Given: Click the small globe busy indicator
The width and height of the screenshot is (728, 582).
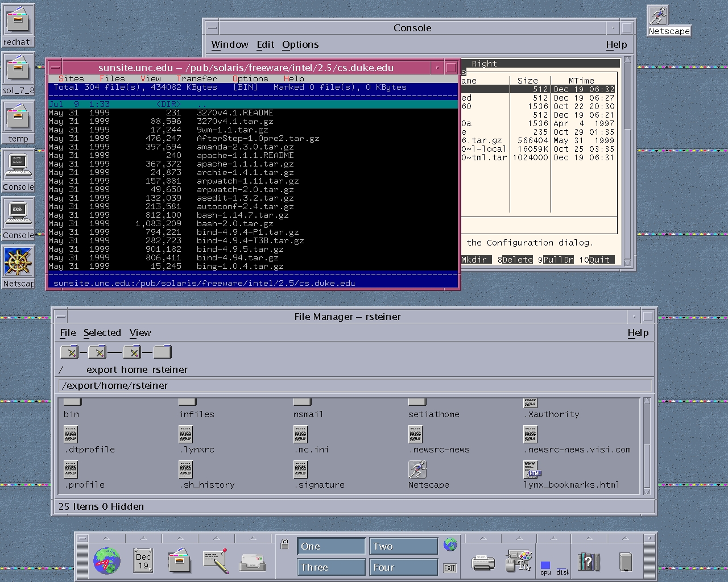Looking at the screenshot, I should tap(450, 544).
